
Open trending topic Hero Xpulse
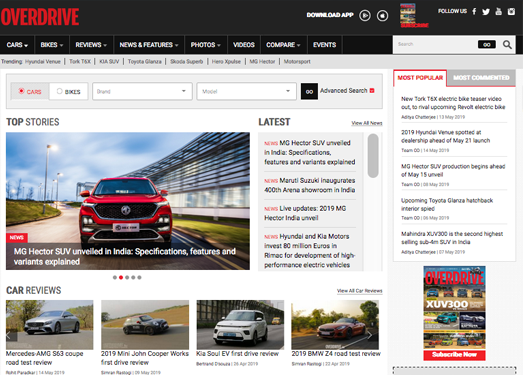226,61
